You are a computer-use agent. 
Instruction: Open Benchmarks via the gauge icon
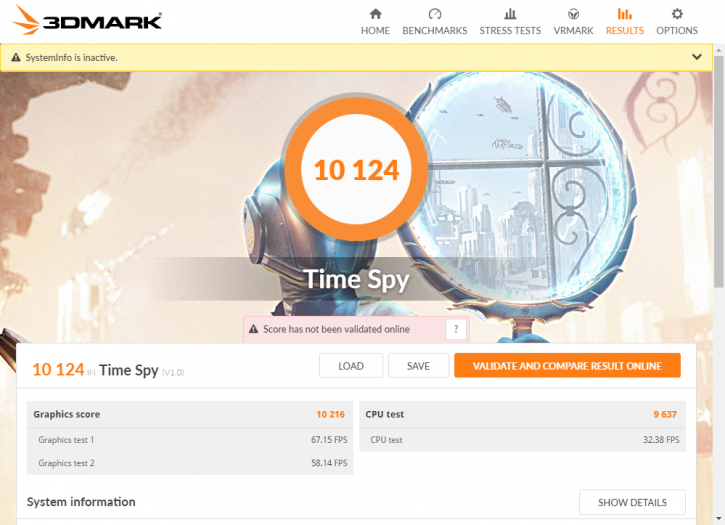[x=435, y=14]
